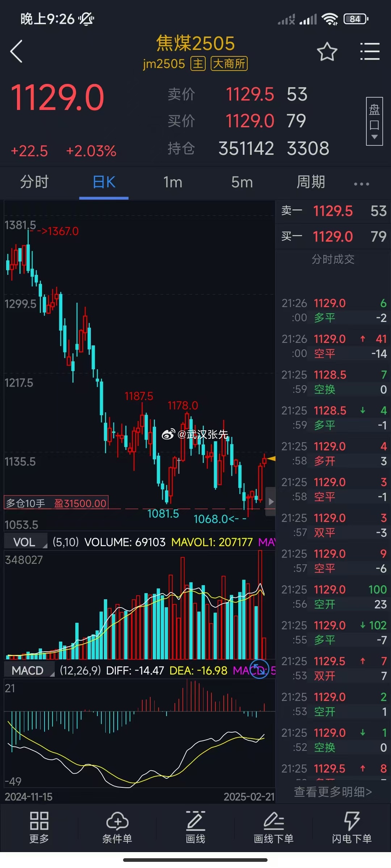Add 焦煤2505 to favorites with star
This screenshot has width=391, height=868.
pyautogui.click(x=327, y=52)
